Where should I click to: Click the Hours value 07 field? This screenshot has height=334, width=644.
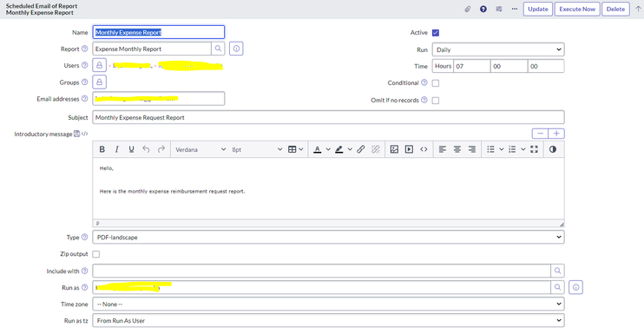point(472,66)
